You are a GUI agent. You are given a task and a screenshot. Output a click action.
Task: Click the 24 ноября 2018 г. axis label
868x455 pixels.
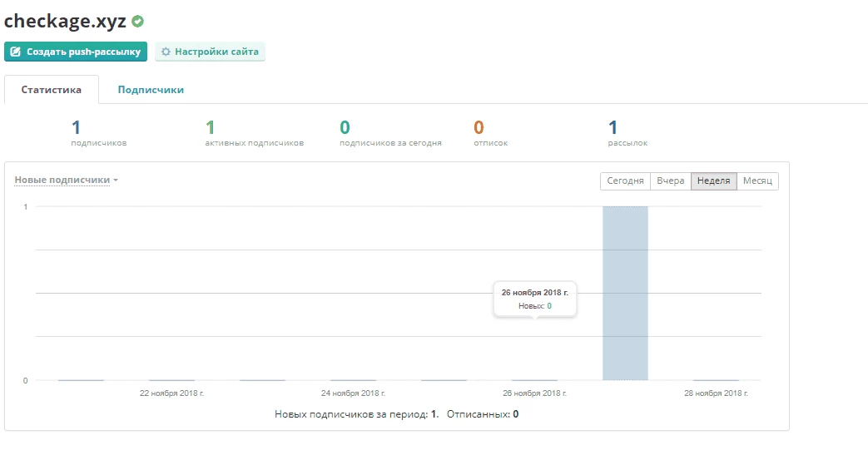353,393
